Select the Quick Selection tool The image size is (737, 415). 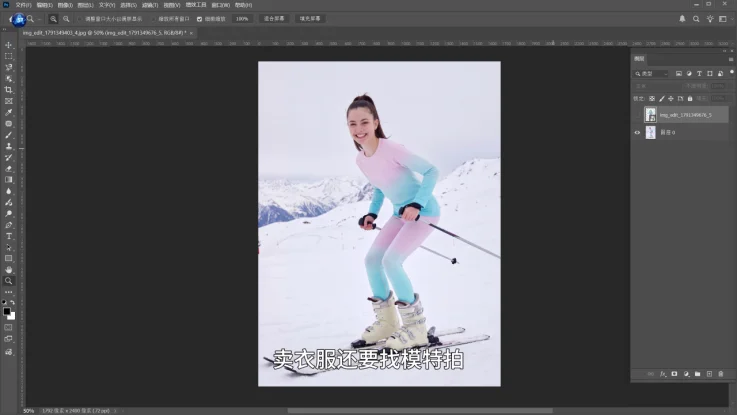[x=8, y=78]
